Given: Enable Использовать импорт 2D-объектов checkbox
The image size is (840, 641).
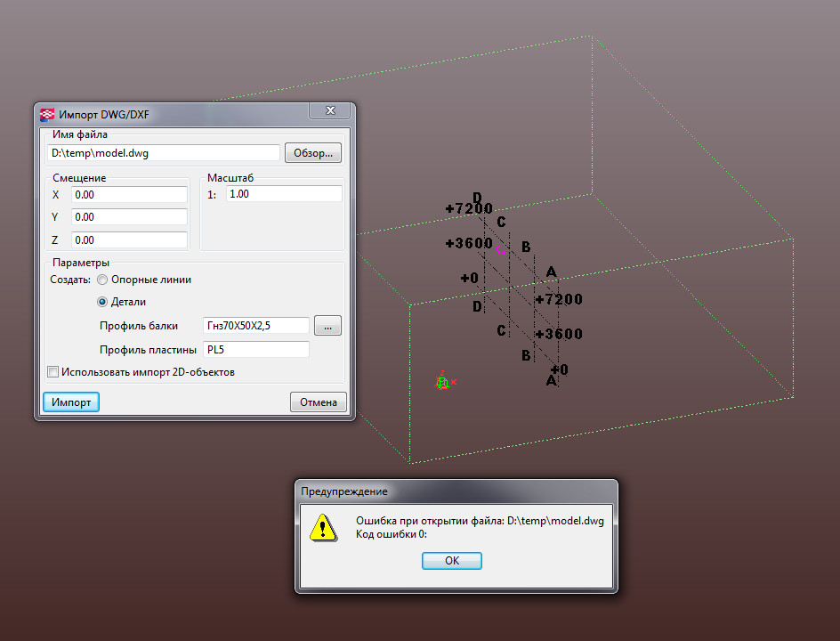Looking at the screenshot, I should [x=53, y=372].
